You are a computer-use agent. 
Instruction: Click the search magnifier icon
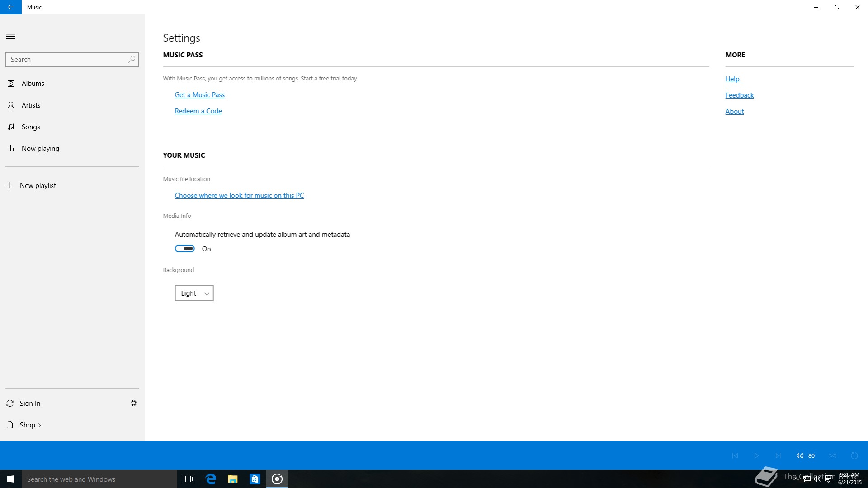[132, 60]
